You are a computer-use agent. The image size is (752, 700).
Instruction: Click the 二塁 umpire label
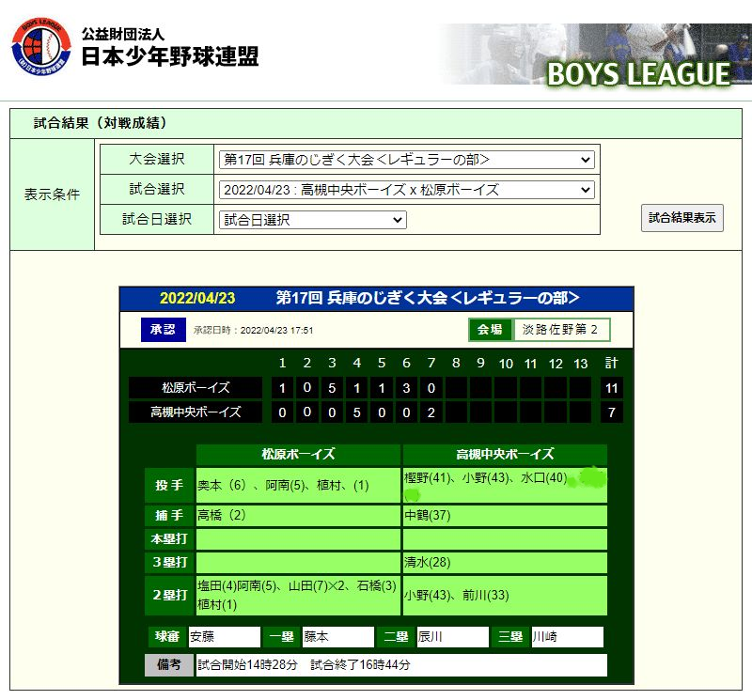(x=396, y=637)
